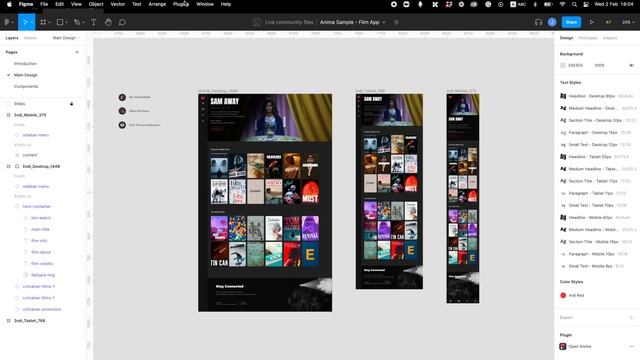Screen dimensions: 640x360
Task: Open macOS Spotlight search icon
Action: click(x=574, y=4)
